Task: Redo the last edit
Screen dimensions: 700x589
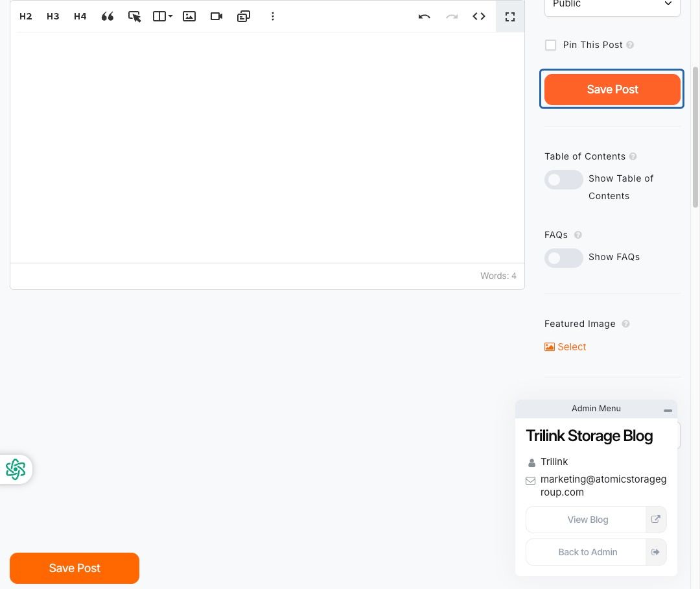Action: pyautogui.click(x=452, y=16)
